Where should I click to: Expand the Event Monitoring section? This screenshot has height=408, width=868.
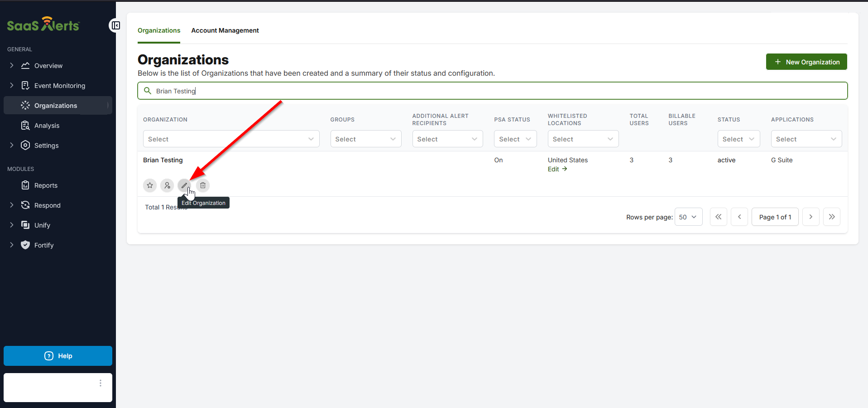(x=12, y=86)
